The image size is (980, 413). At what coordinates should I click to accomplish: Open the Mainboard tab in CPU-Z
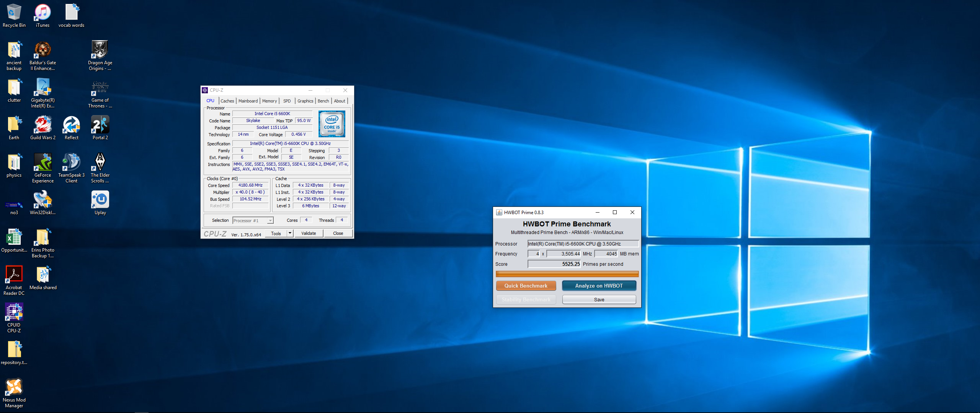(x=248, y=101)
